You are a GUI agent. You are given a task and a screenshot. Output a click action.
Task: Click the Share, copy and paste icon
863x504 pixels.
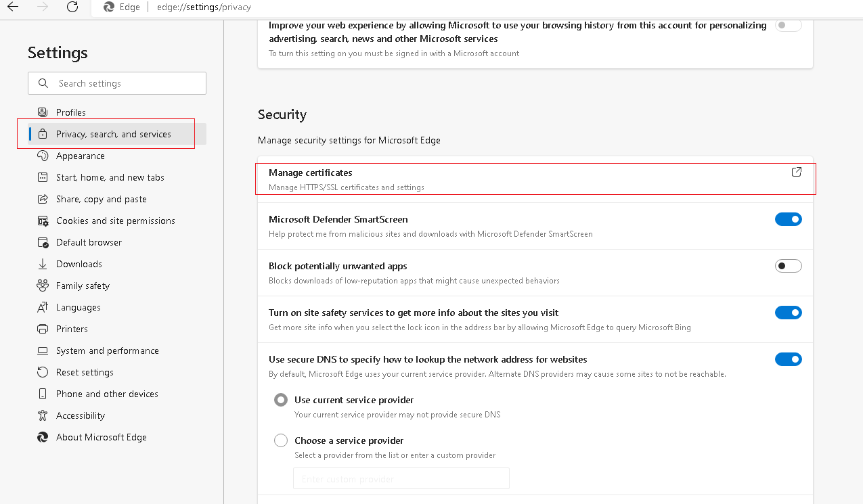(43, 199)
